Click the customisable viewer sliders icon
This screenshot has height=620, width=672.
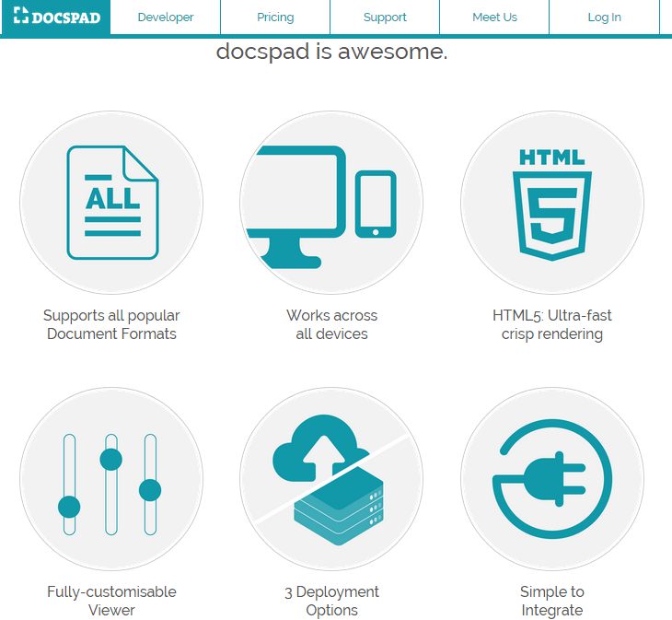point(111,479)
